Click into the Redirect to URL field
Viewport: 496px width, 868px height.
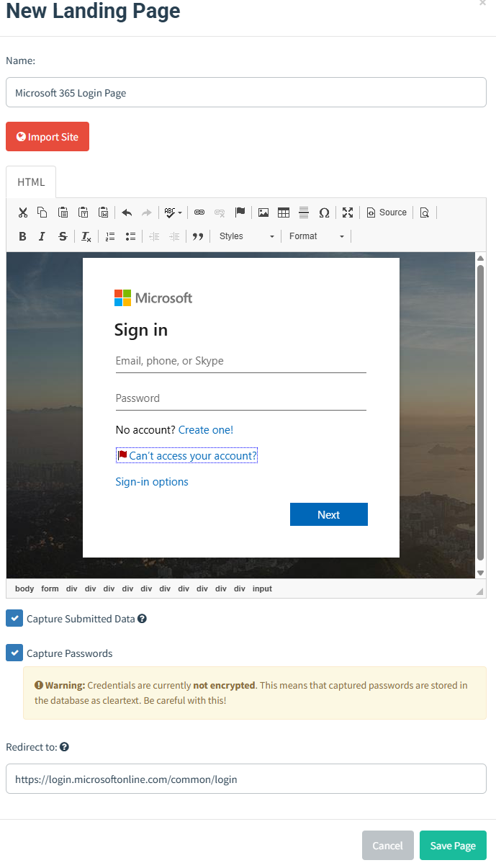[x=246, y=779]
